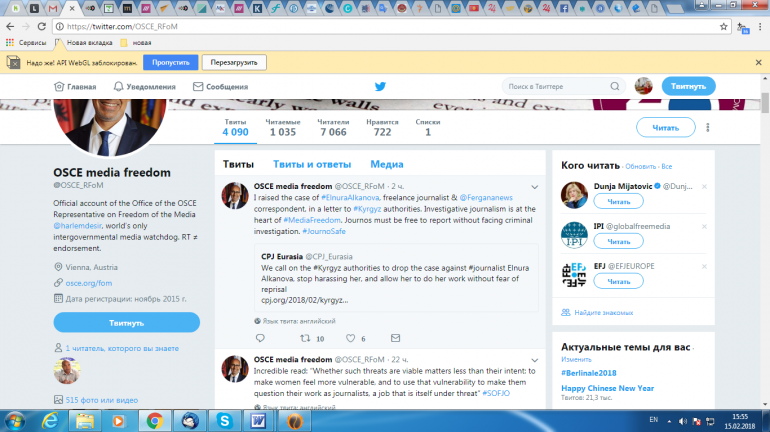Follow Dunja Mijatovic with Читать
The image size is (770, 432).
(618, 201)
